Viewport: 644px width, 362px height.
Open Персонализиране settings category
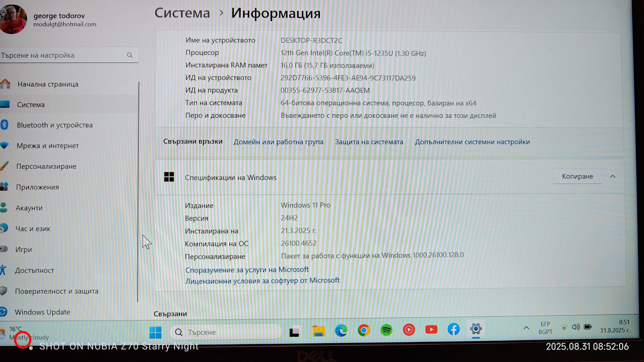click(x=46, y=166)
